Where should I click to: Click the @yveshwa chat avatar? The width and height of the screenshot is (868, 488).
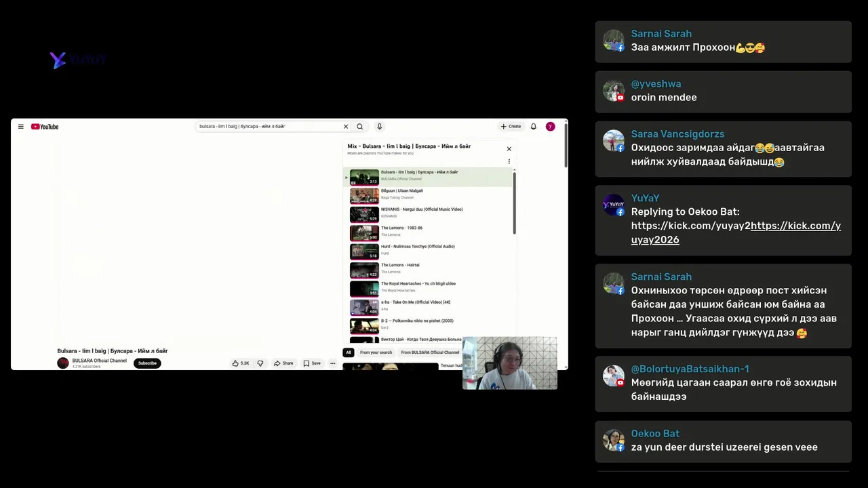pyautogui.click(x=614, y=91)
